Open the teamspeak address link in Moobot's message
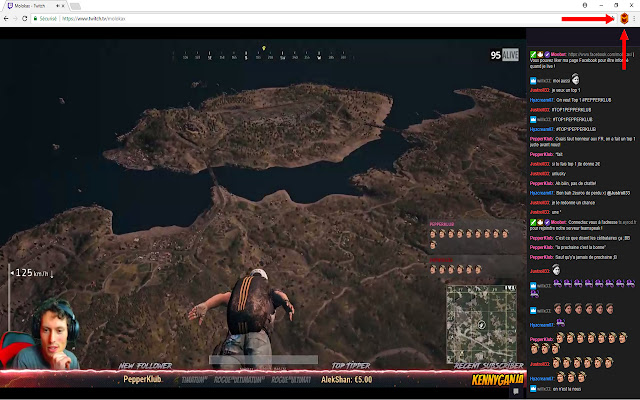 [628, 222]
